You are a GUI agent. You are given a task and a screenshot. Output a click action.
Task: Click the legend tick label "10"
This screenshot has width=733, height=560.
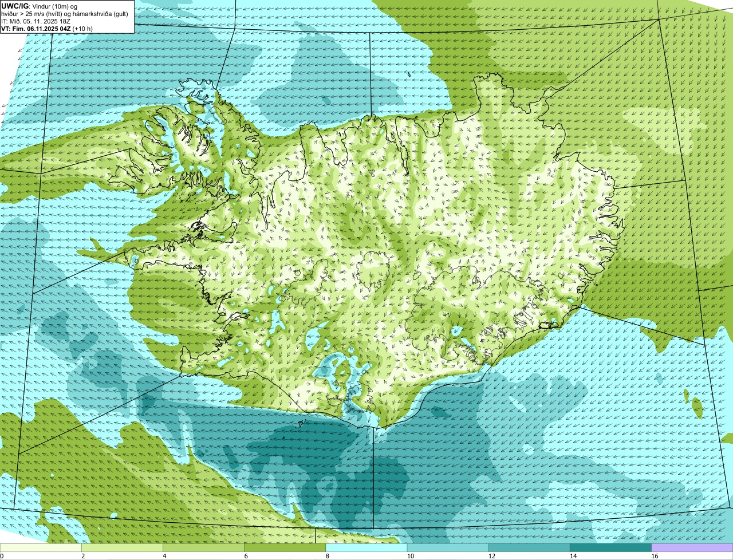410,556
